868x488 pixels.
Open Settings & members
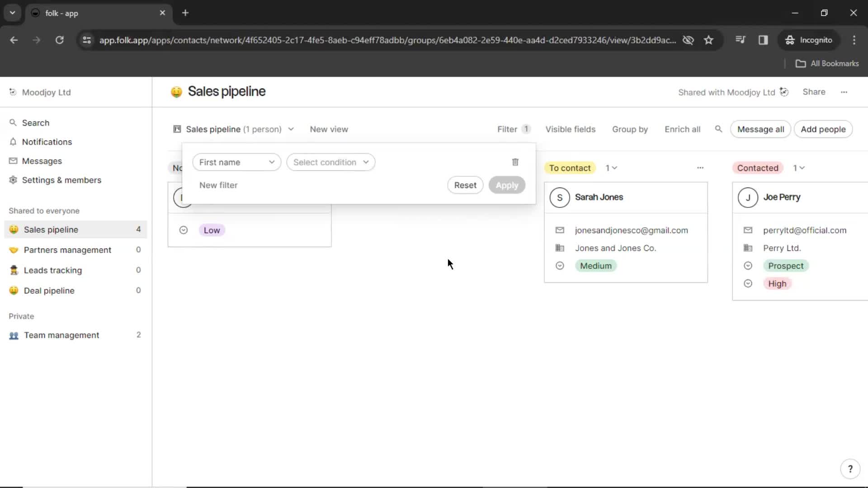click(x=61, y=180)
